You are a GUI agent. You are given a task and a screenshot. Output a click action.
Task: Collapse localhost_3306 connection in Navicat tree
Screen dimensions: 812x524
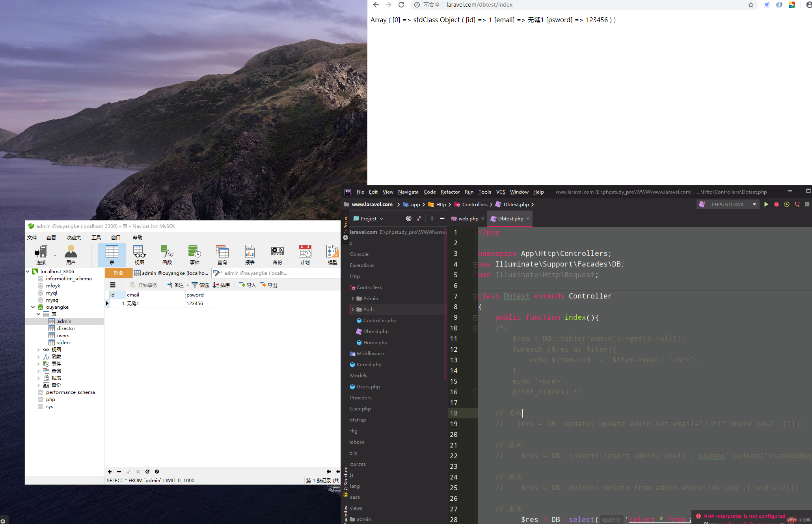[28, 271]
